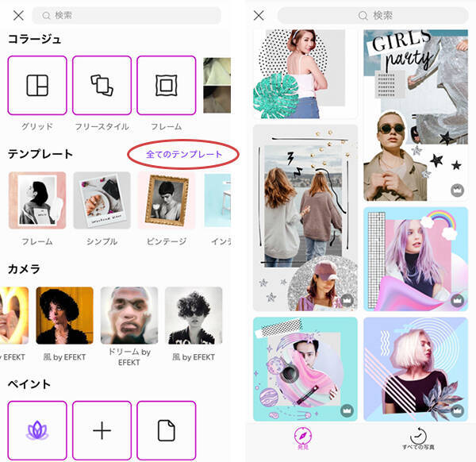Viewport: 476px width, 462px height.
Task: Switch to the 発見 compass tab
Action: (x=303, y=439)
